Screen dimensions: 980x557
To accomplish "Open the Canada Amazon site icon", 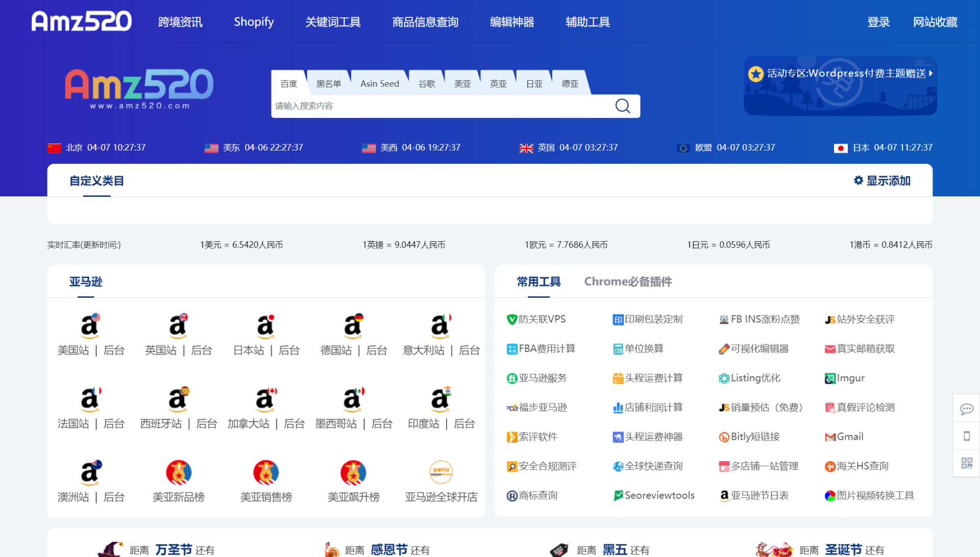I will (x=266, y=399).
